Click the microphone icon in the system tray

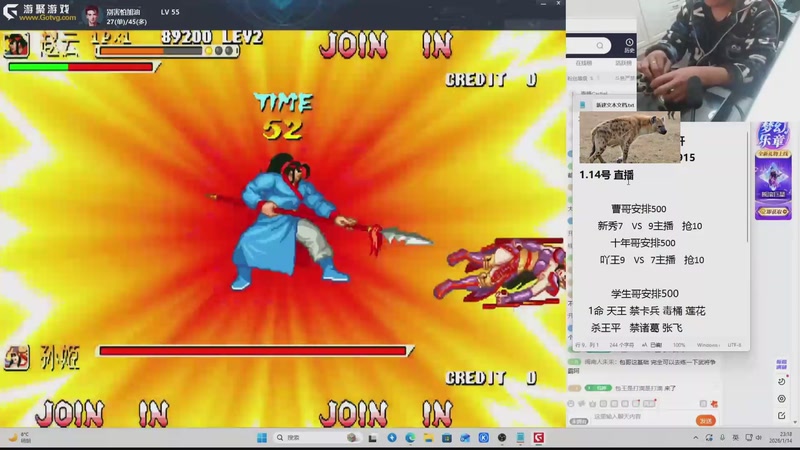(x=722, y=438)
